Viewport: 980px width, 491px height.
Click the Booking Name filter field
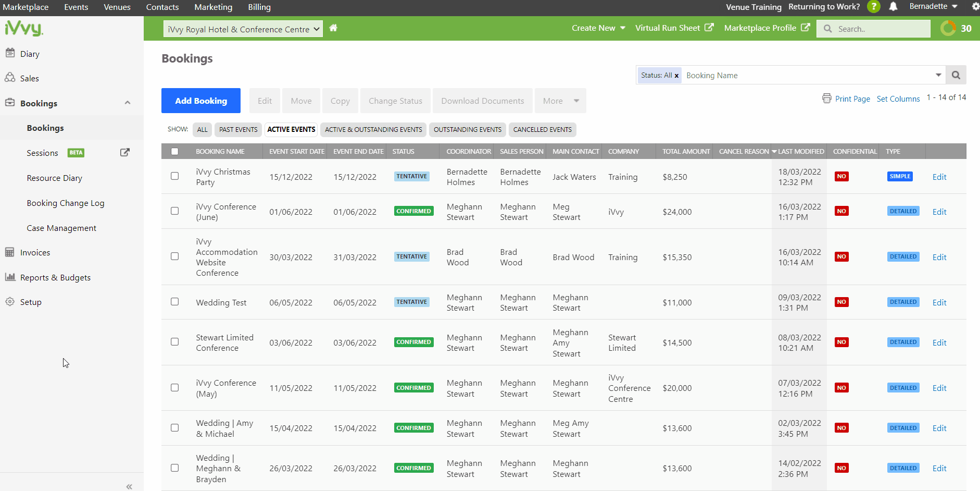pos(807,76)
